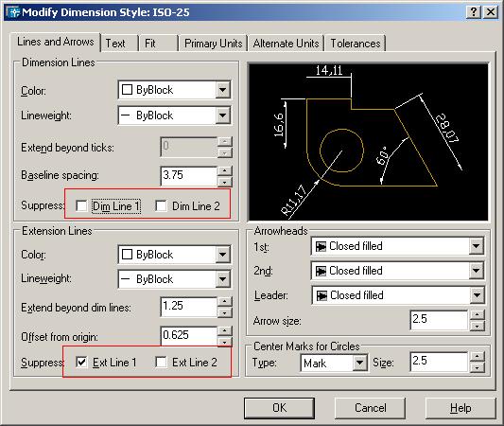
Task: Select the Lines and Arrows tab
Action: [x=55, y=42]
